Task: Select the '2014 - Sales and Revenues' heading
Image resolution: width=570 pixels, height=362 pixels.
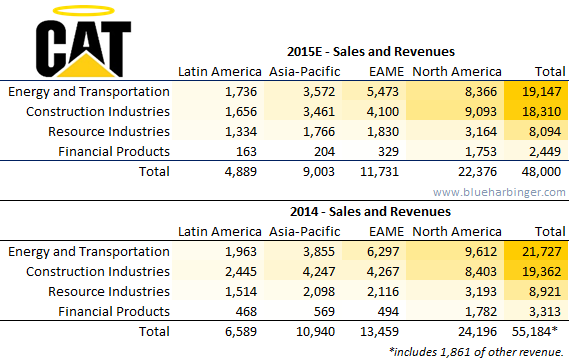Action: [370, 212]
